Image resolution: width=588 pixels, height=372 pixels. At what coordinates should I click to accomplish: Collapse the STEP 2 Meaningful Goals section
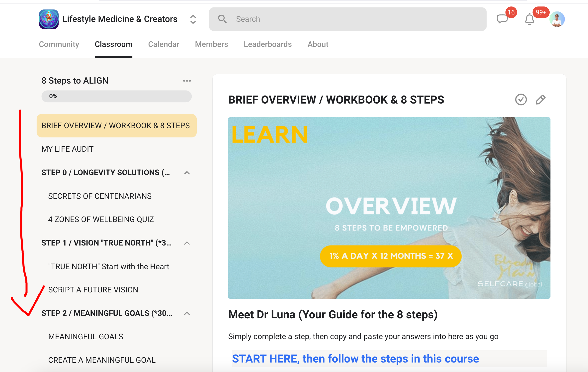tap(187, 313)
